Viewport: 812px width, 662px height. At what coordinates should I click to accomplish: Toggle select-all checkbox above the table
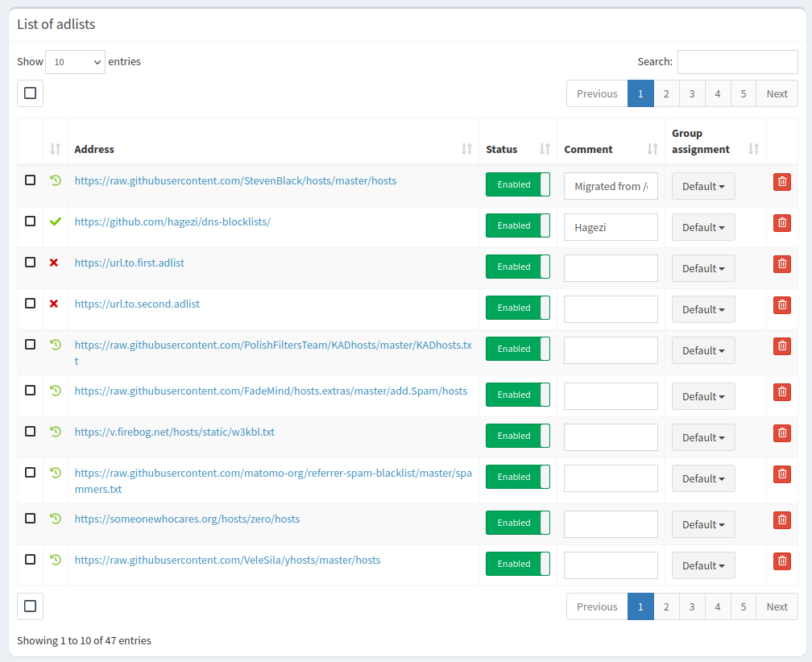(30, 93)
